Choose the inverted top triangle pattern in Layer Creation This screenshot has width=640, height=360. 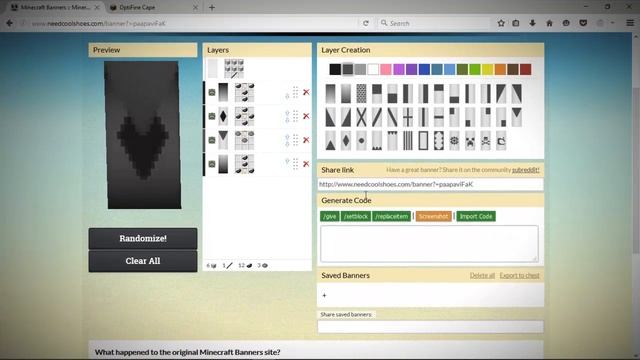(517, 117)
